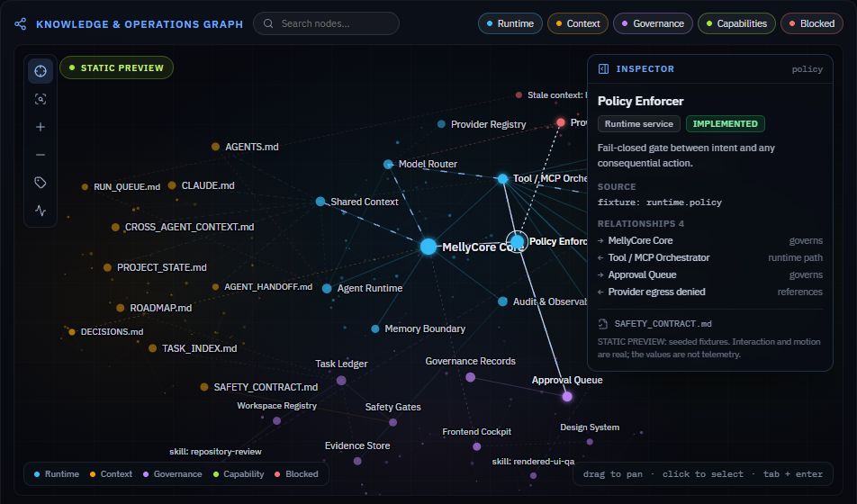Screen dimensions: 857x504
Task: Select the skill: rendered-ui-qa node
Action: pyautogui.click(x=533, y=475)
